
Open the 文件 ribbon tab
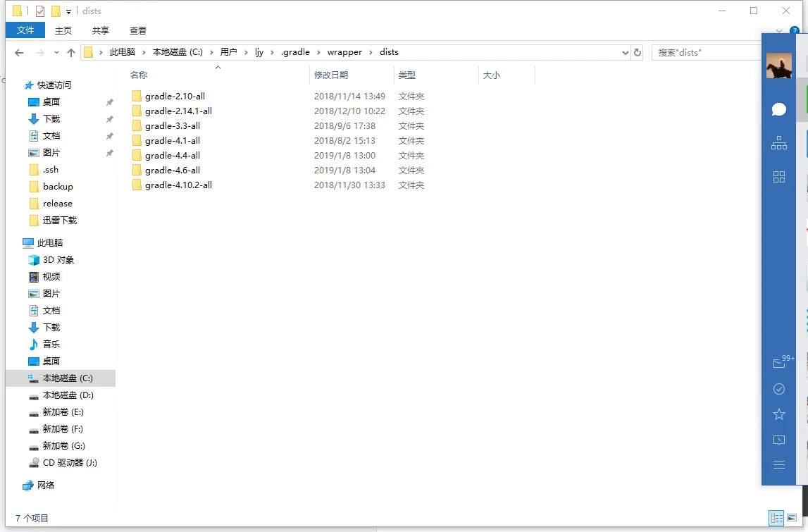coord(25,30)
